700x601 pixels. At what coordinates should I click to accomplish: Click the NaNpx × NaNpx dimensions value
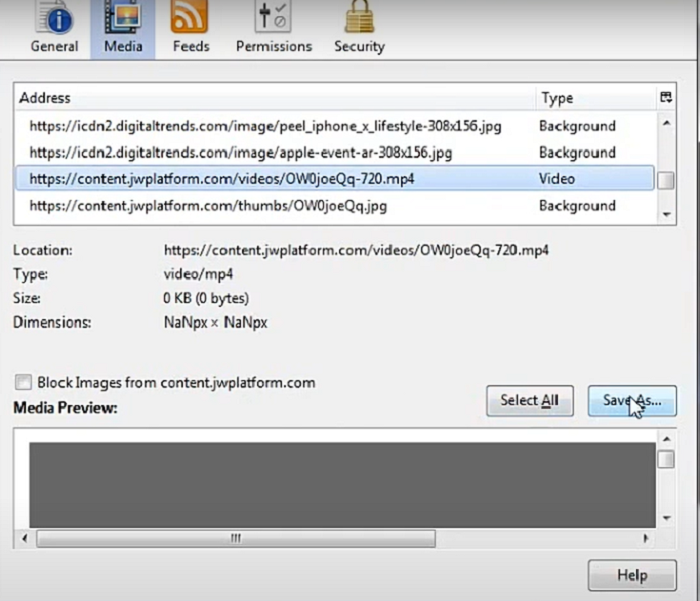(216, 322)
